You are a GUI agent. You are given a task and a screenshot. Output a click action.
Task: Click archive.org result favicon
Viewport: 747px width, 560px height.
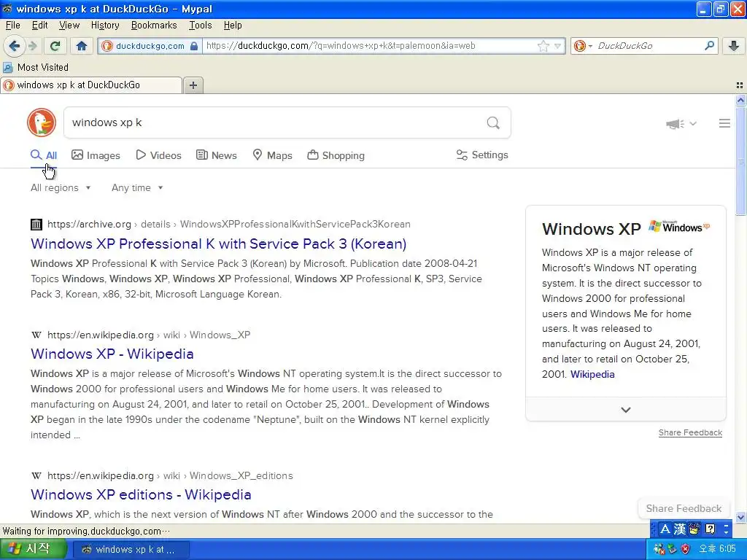pos(36,225)
